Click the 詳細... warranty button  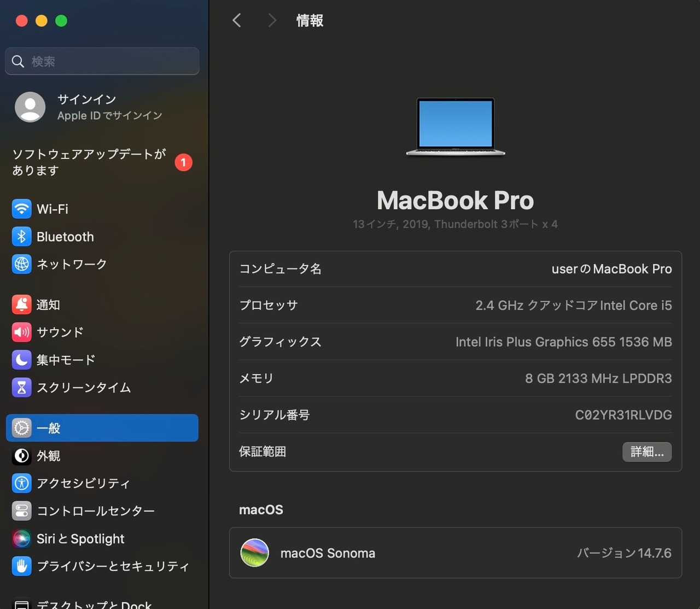tap(647, 452)
